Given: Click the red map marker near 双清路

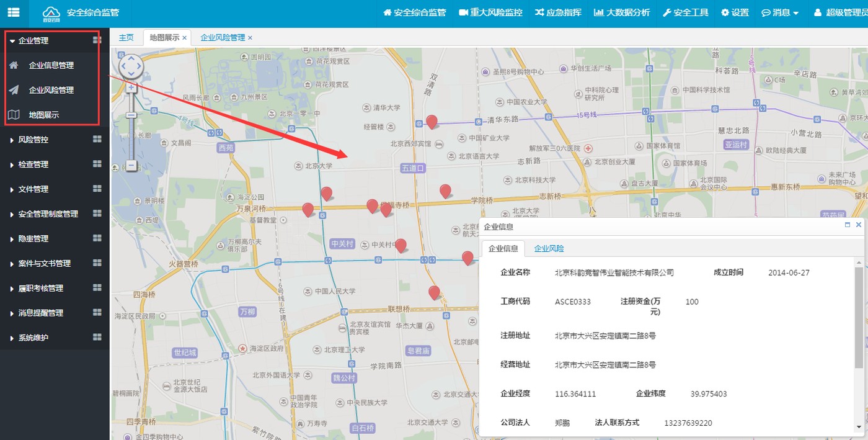Looking at the screenshot, I should point(432,122).
